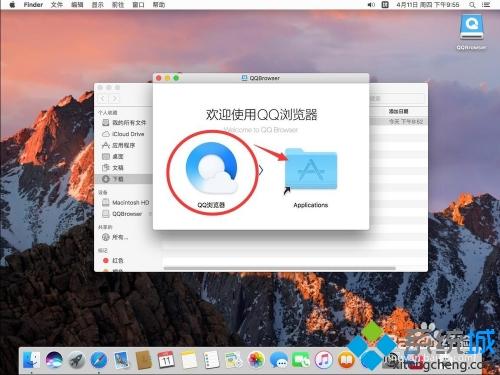Viewport: 500px width, 375px height.
Task: Open Launchpad rocket icon in Dock
Action: 76,360
